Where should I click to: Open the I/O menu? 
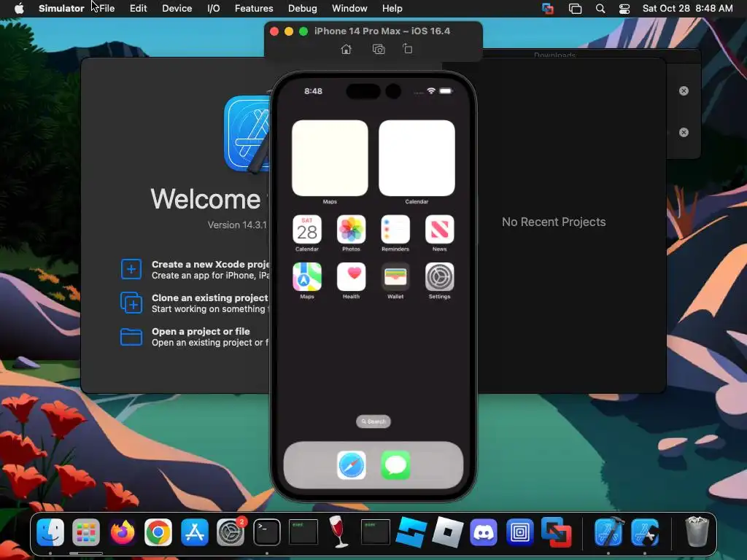(x=214, y=9)
